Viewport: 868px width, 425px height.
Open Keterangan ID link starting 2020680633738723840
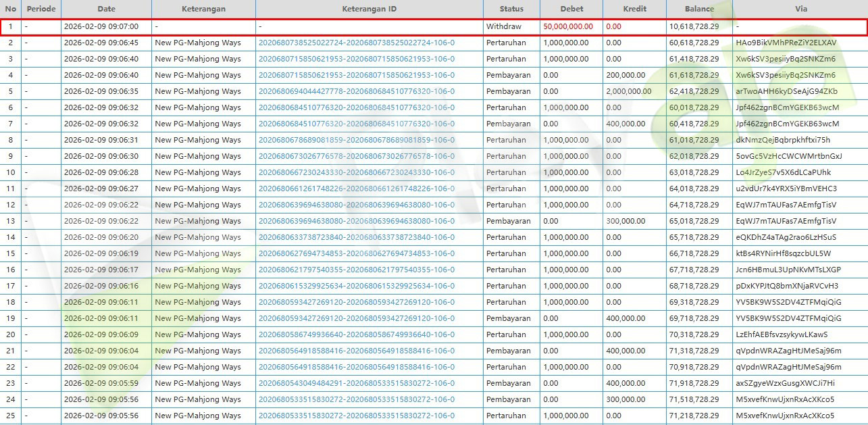[357, 237]
